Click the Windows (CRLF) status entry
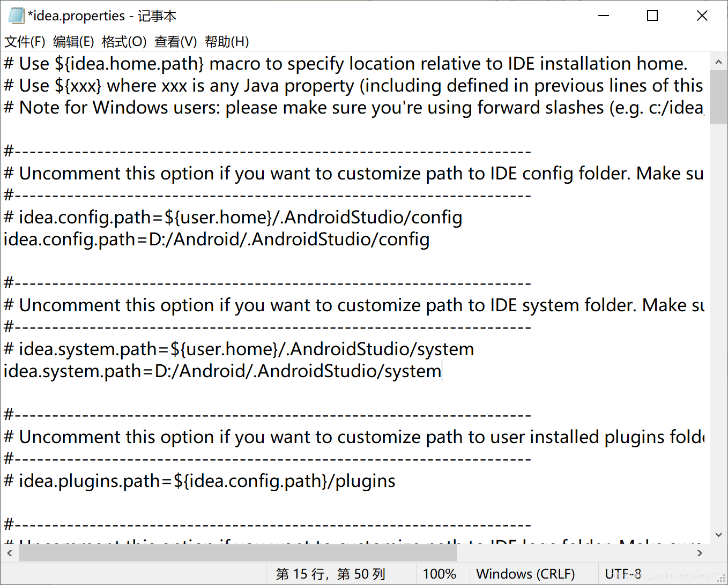This screenshot has width=728, height=585. [525, 574]
